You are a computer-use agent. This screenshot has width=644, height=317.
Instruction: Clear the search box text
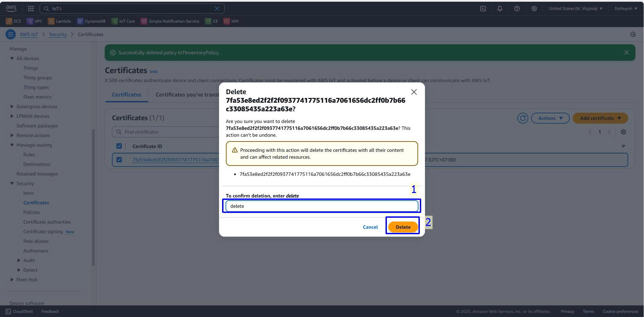coord(217,9)
